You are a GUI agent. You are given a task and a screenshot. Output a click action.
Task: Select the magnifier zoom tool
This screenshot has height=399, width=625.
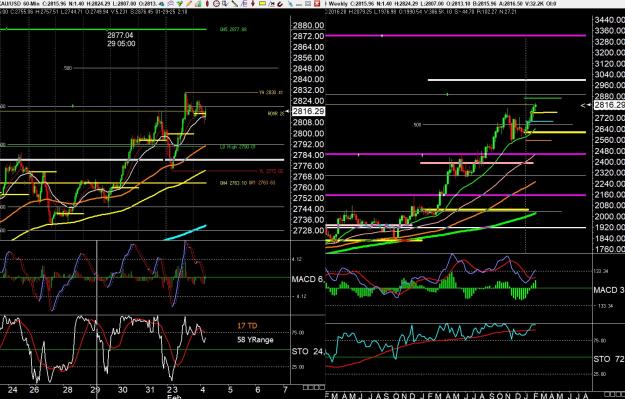(225, 4)
